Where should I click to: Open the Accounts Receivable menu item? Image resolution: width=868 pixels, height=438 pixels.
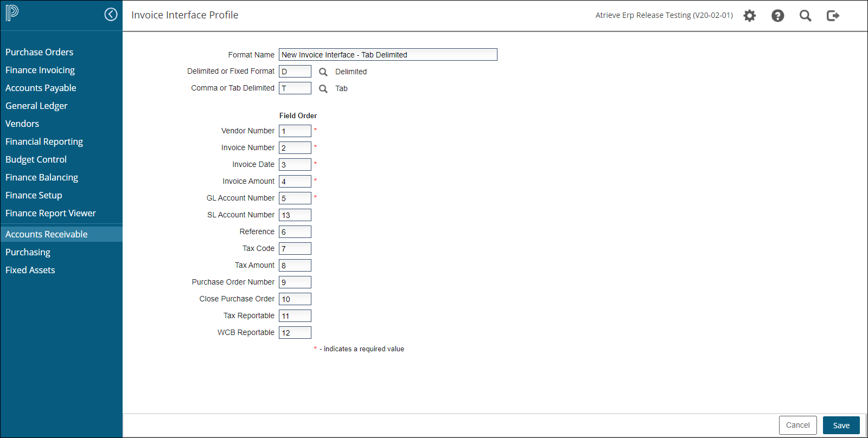(x=47, y=234)
